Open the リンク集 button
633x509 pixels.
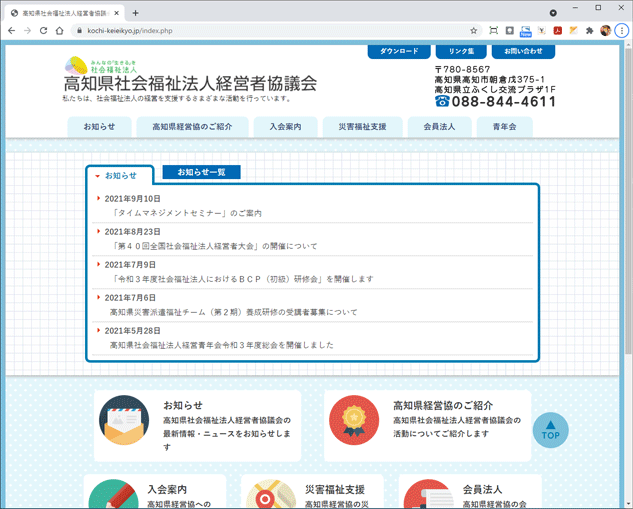click(461, 51)
